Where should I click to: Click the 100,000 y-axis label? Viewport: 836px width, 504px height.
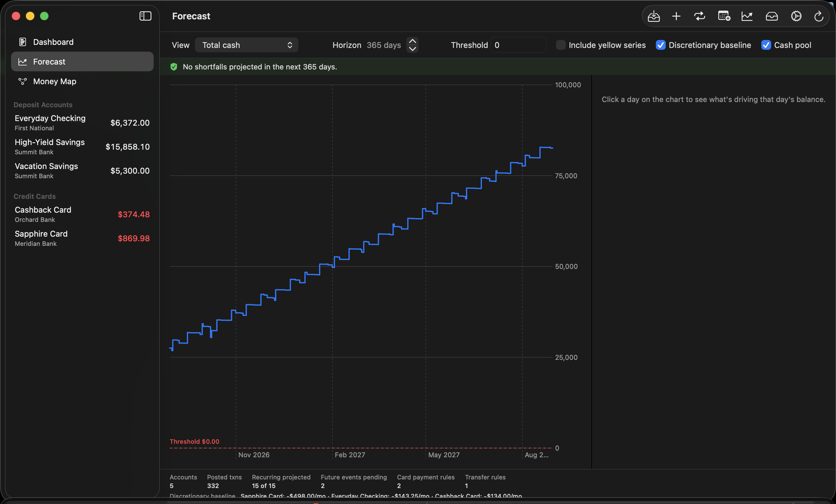pyautogui.click(x=568, y=85)
